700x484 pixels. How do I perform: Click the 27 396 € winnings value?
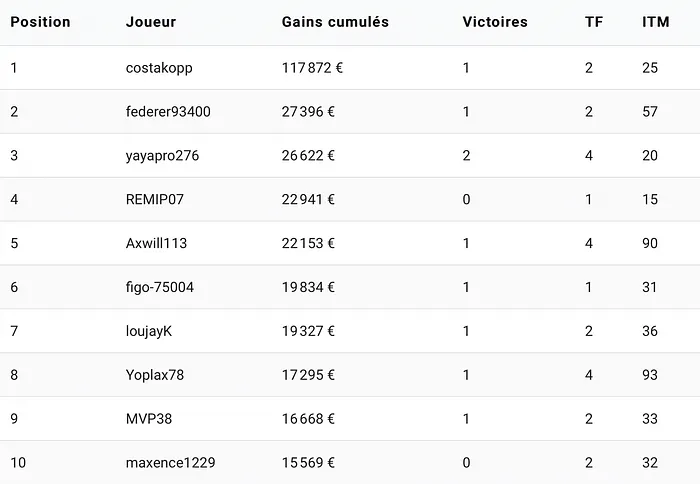point(308,112)
